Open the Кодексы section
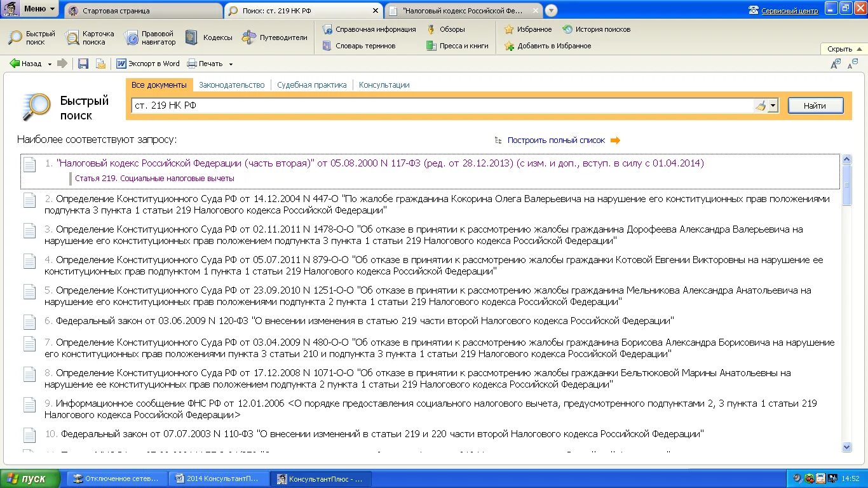 click(x=208, y=37)
